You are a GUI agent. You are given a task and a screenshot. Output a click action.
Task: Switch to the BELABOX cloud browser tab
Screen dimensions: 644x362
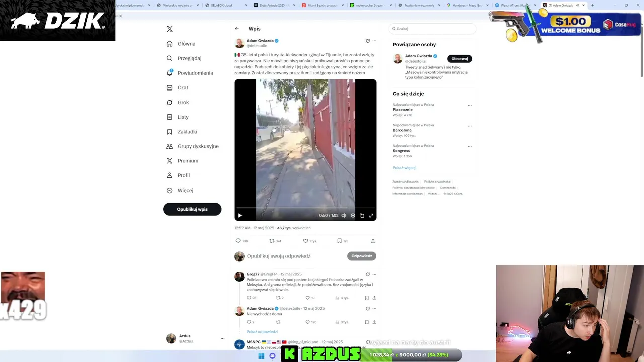click(x=224, y=5)
